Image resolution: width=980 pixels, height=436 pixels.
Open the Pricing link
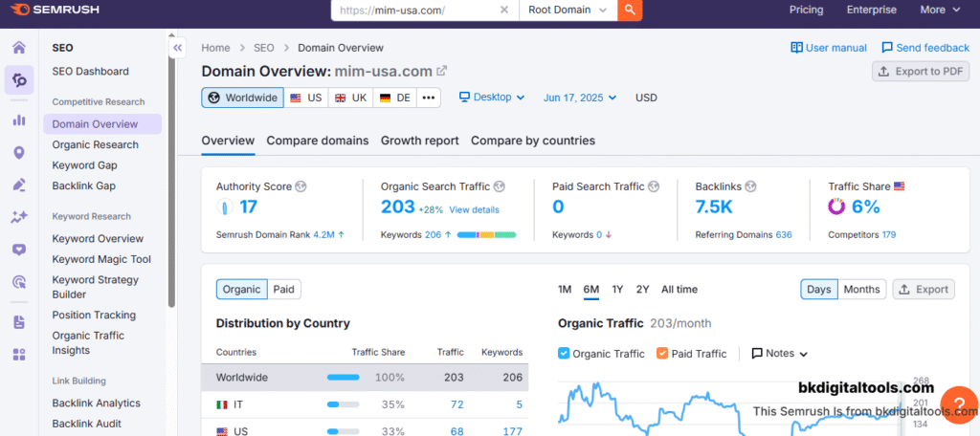(806, 10)
